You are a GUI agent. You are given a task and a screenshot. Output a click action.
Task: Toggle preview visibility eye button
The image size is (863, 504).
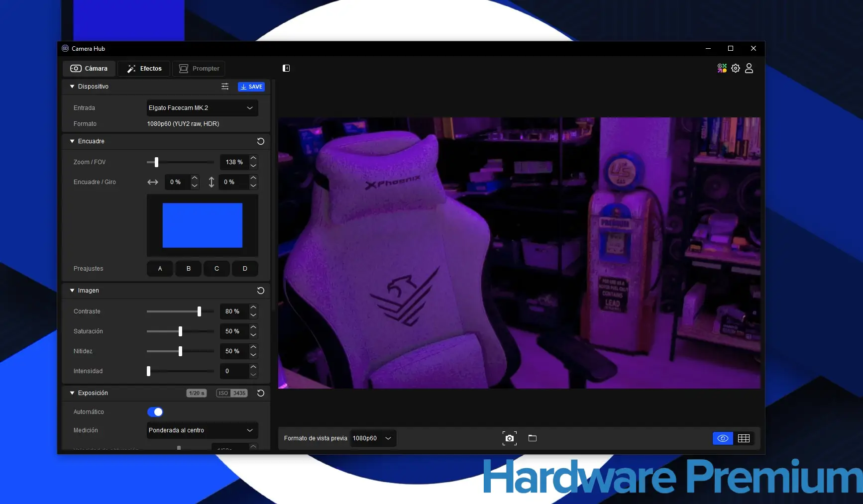point(723,438)
